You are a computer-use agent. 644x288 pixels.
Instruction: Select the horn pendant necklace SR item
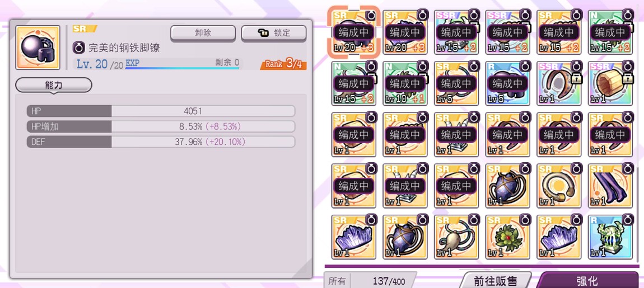[x=456, y=237]
